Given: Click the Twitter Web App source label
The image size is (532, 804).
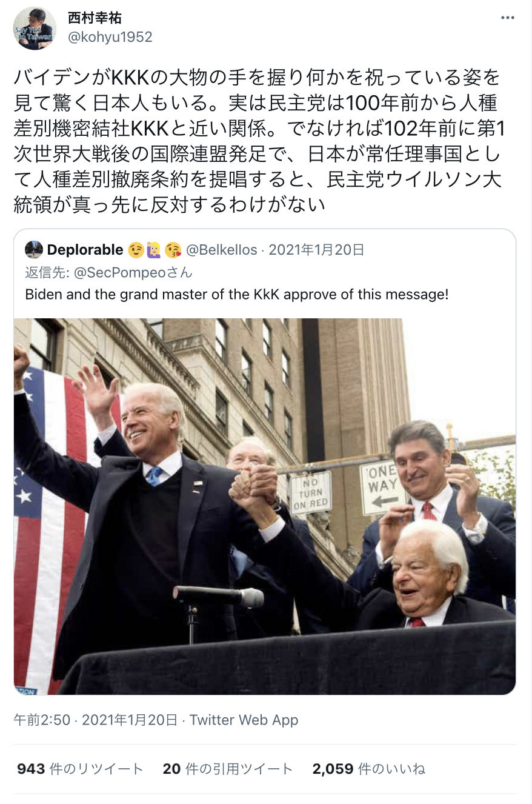Looking at the screenshot, I should click(244, 720).
